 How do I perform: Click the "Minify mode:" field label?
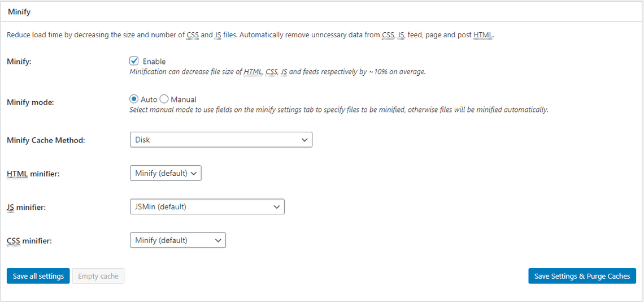[29, 102]
